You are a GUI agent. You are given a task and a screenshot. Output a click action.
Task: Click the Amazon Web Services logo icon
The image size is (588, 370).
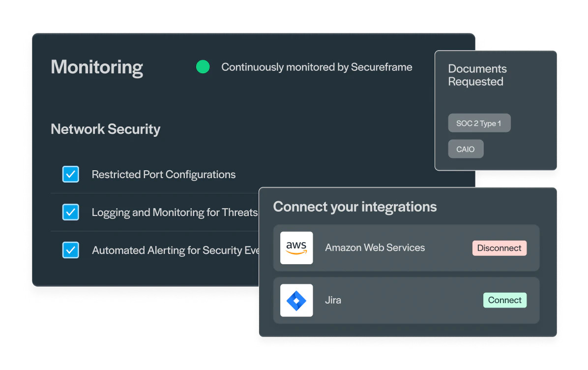pyautogui.click(x=296, y=247)
